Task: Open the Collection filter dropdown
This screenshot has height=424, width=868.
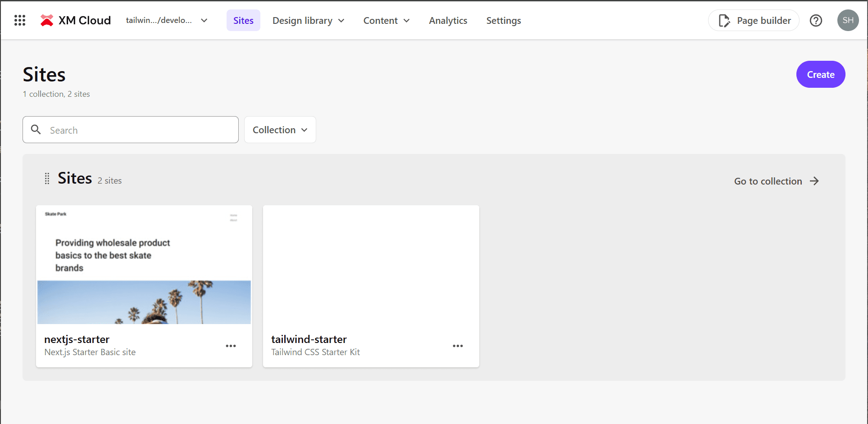Action: 280,130
